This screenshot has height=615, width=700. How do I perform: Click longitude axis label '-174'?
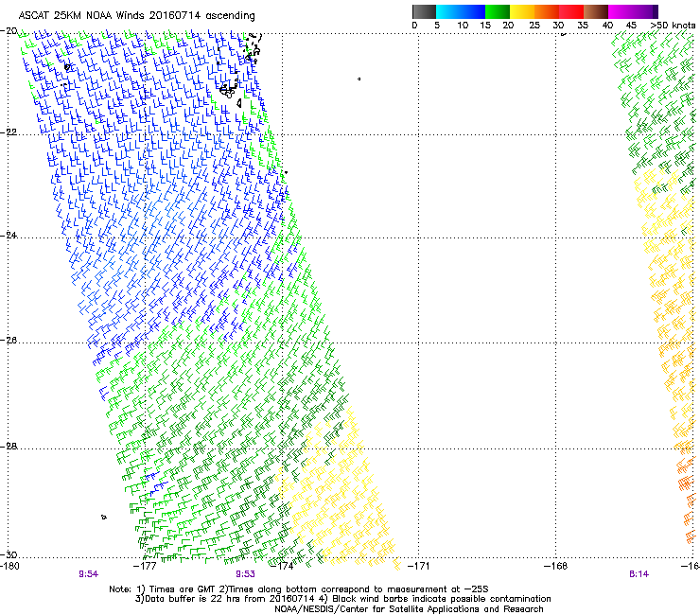click(282, 567)
